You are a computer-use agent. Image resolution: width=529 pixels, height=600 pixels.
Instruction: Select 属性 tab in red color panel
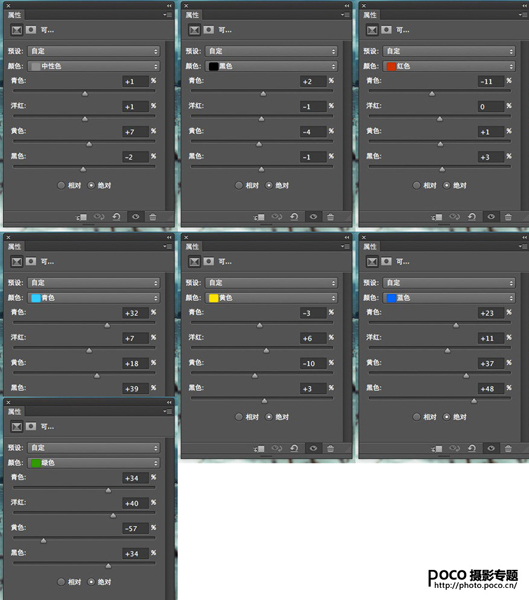370,15
